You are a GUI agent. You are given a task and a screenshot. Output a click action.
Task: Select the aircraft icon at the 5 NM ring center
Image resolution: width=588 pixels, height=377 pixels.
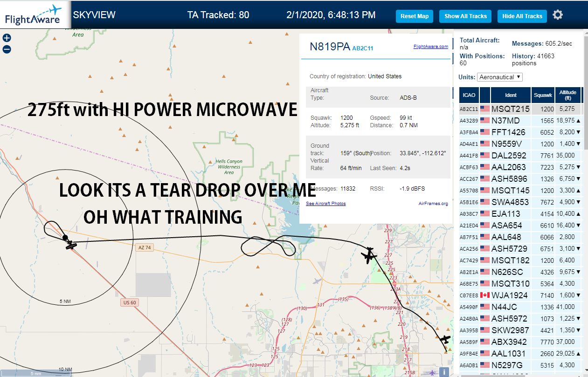click(x=71, y=245)
